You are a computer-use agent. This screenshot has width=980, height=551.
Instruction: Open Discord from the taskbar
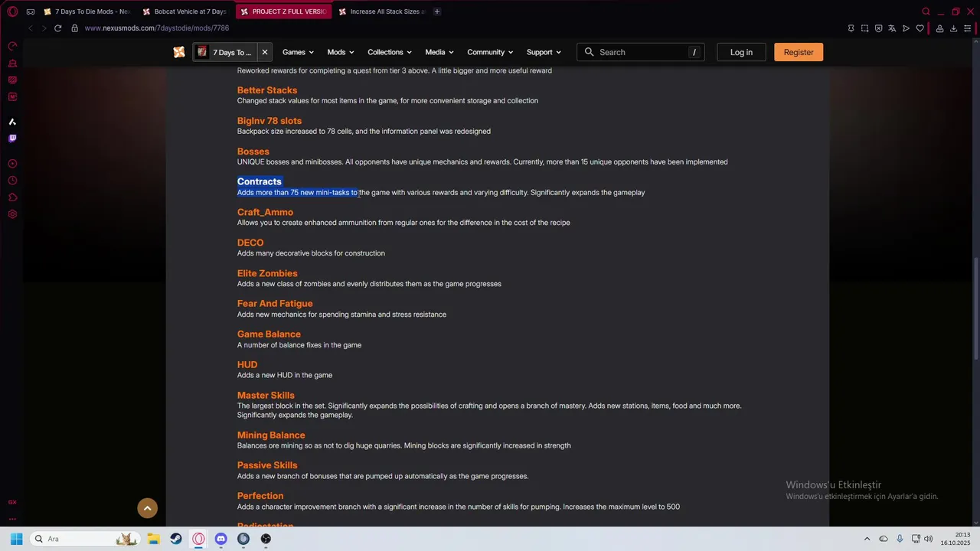point(221,539)
